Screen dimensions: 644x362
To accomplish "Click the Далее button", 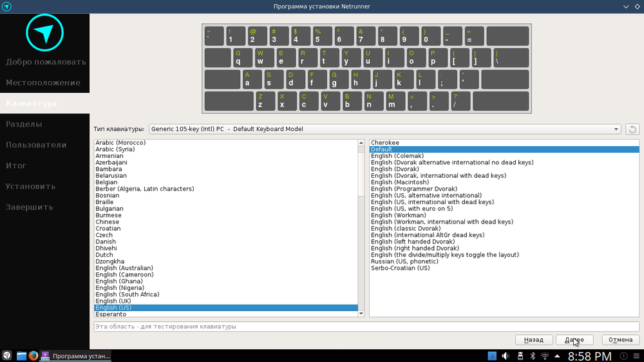I will 574,340.
